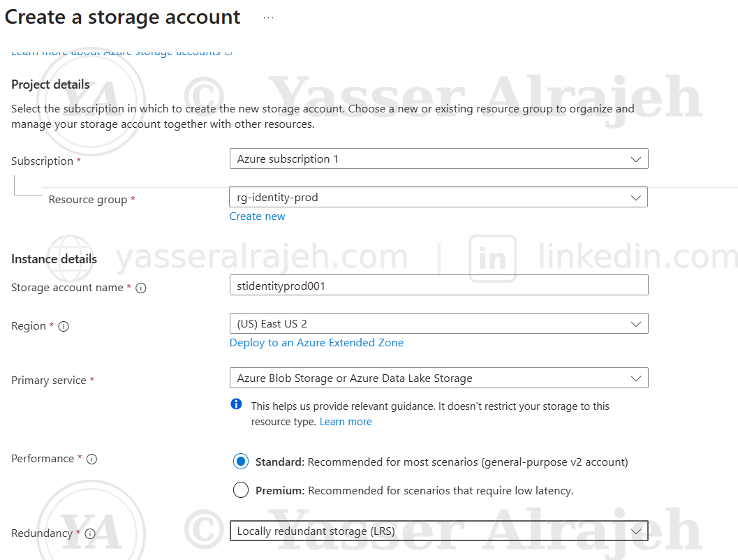Viewport: 738px width, 560px height.
Task: Select the Standard performance radio button
Action: click(241, 462)
